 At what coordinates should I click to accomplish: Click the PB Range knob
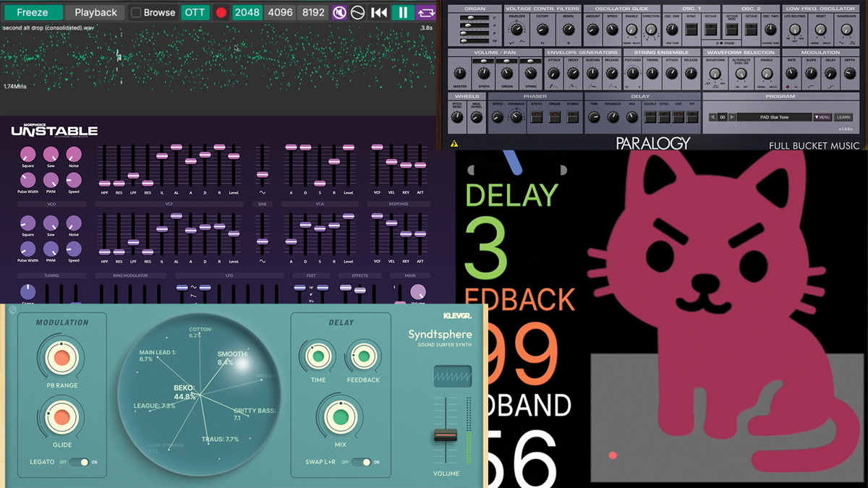point(61,359)
